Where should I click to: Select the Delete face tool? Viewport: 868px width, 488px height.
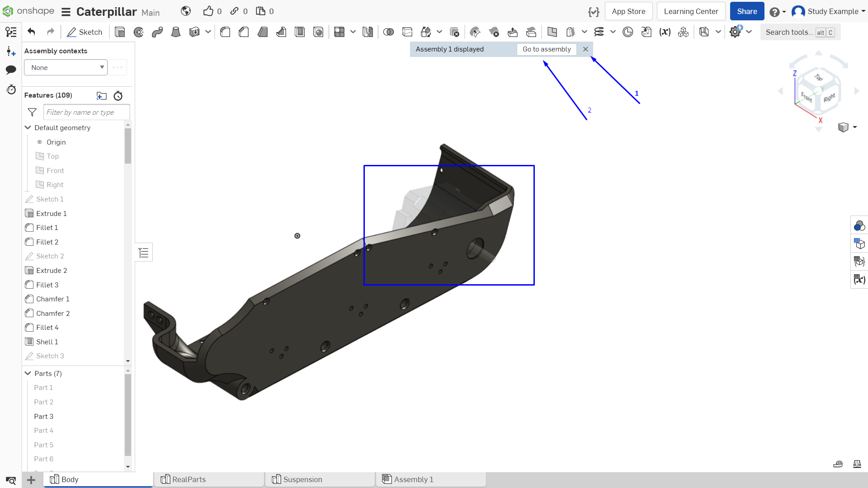pos(494,32)
